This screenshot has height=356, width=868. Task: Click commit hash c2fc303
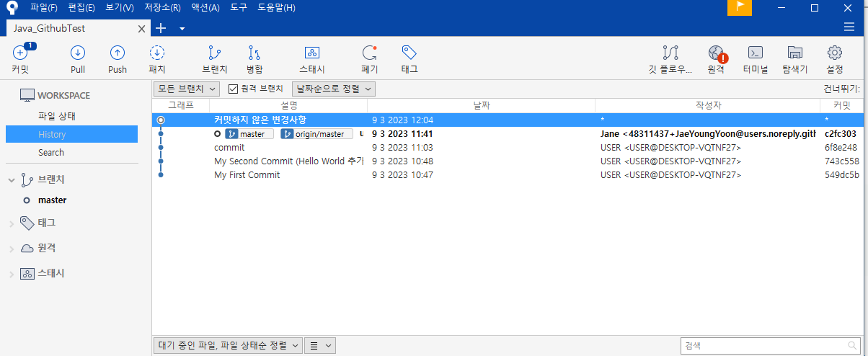click(841, 134)
